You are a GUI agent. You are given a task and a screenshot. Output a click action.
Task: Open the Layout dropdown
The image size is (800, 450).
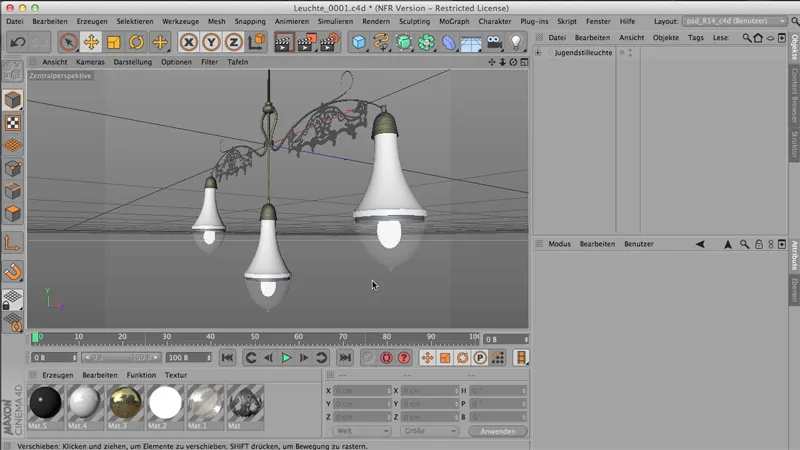point(734,21)
